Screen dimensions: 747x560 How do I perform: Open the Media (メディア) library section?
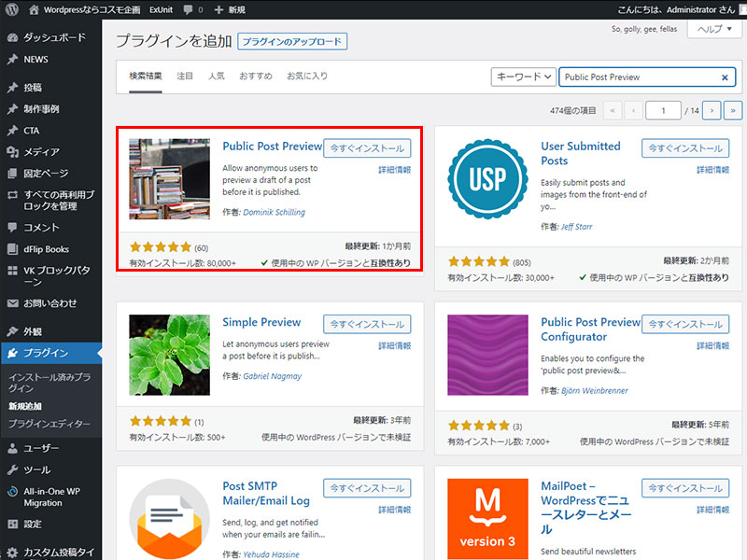click(41, 152)
